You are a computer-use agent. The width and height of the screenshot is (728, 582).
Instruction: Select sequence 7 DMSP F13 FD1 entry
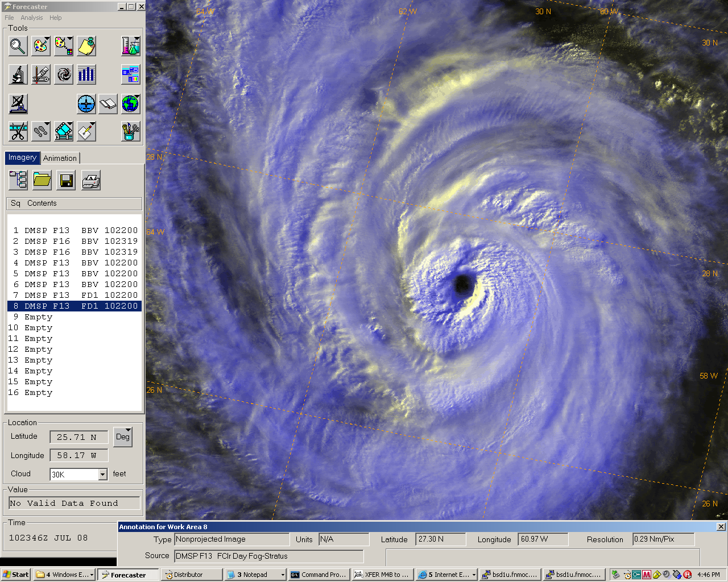[75, 295]
